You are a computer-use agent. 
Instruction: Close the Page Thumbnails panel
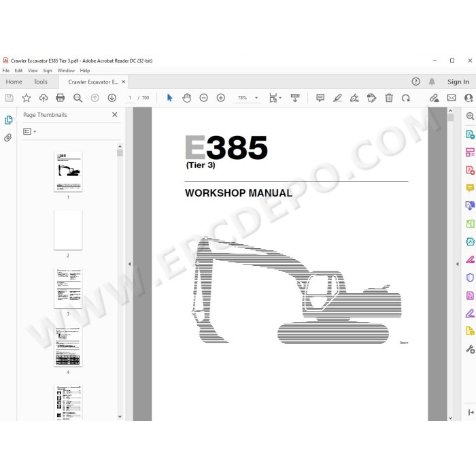[114, 114]
